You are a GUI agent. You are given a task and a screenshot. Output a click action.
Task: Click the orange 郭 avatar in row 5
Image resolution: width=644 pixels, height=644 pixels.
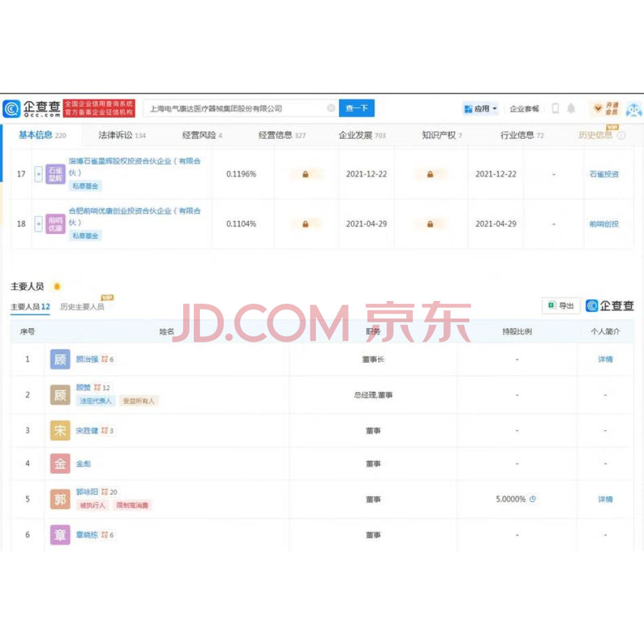[60, 499]
